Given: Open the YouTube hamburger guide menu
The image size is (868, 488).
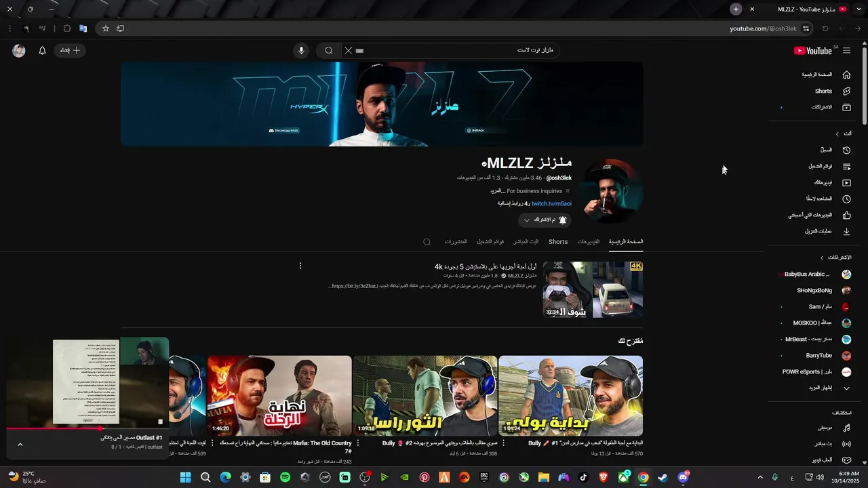Looking at the screenshot, I should click(x=846, y=51).
